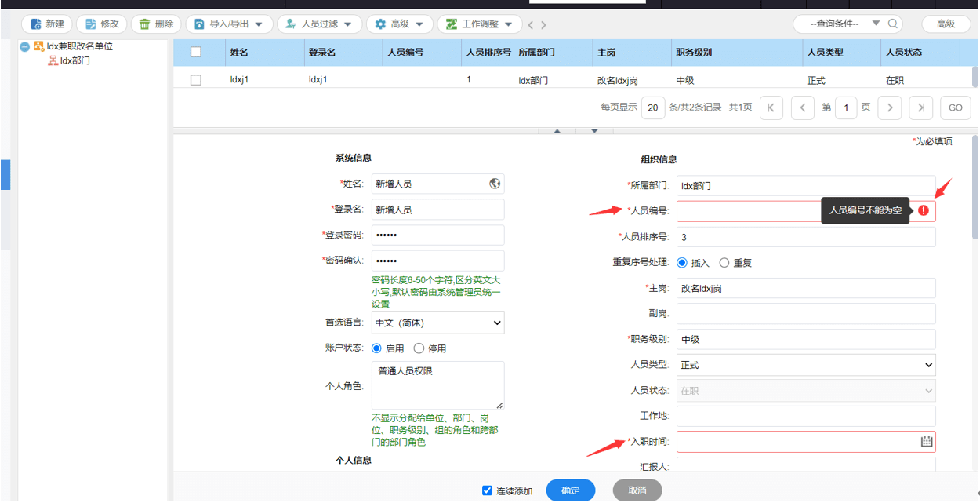Go to the next page icon

click(889, 108)
